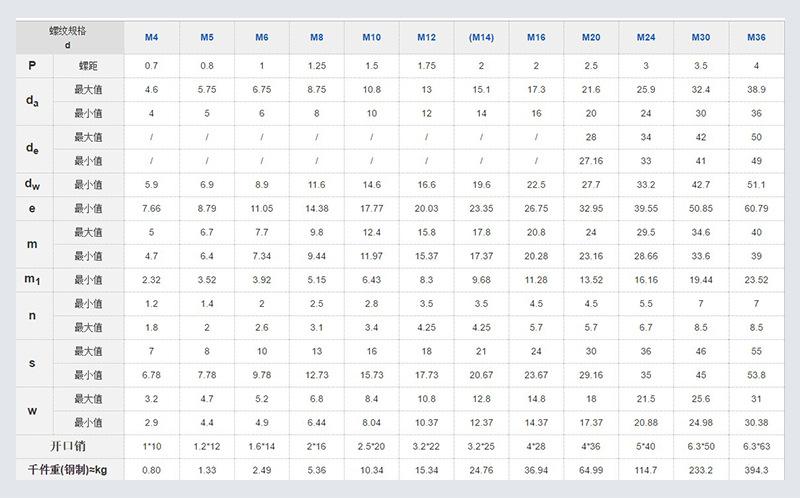Click the M20 column header
Viewport: 800px width, 498px height.
click(591, 37)
